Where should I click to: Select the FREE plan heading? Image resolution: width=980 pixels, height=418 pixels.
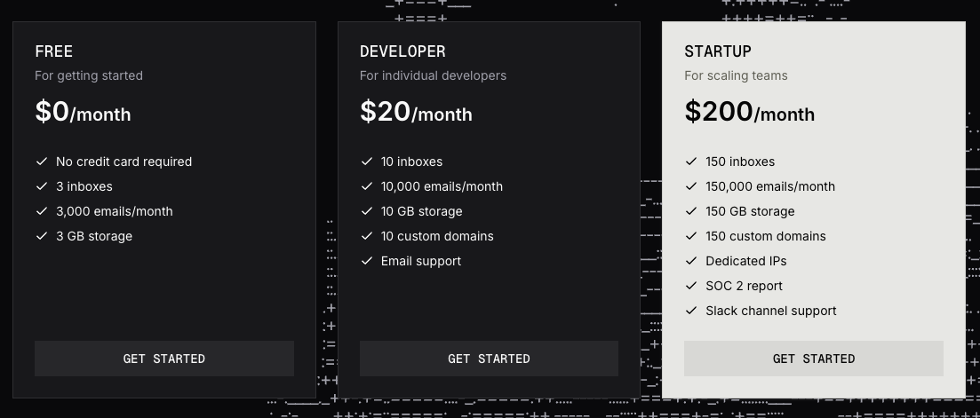(54, 51)
